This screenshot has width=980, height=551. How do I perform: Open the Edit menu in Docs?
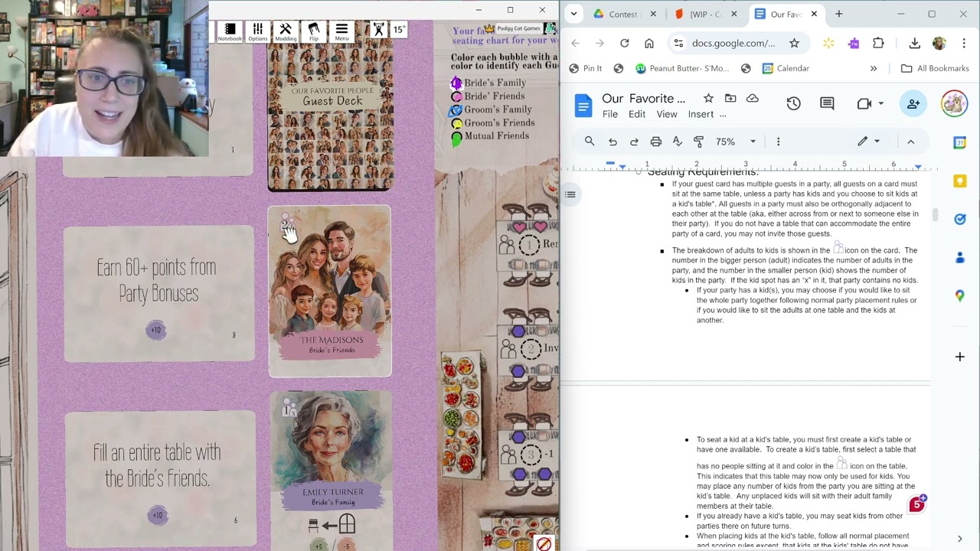coord(637,114)
